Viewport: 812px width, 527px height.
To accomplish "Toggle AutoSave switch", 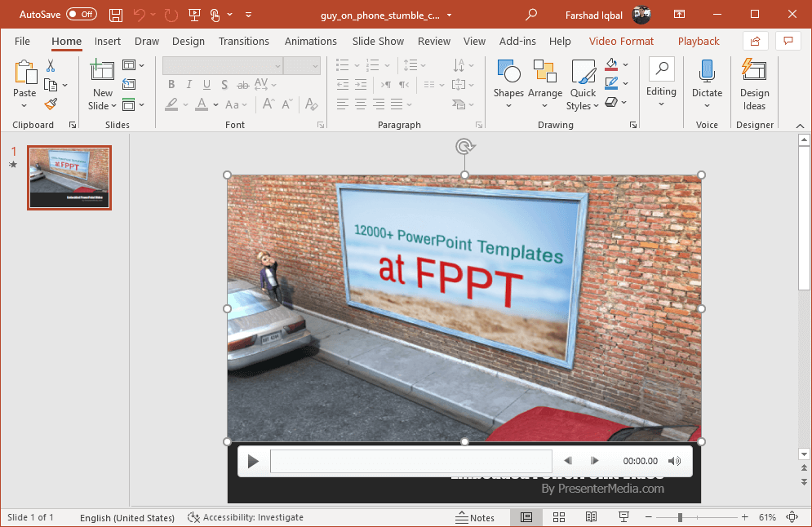I will point(81,15).
